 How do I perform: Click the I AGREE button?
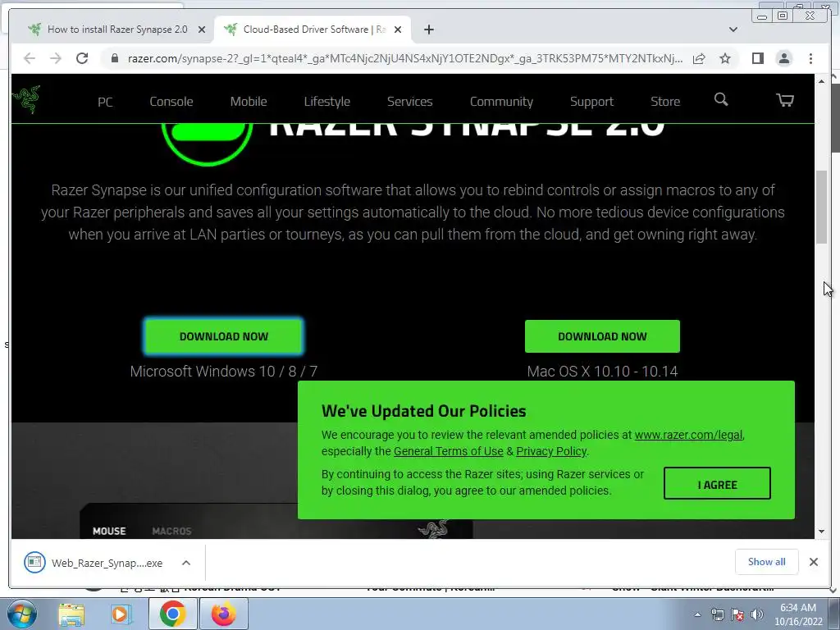pyautogui.click(x=717, y=485)
